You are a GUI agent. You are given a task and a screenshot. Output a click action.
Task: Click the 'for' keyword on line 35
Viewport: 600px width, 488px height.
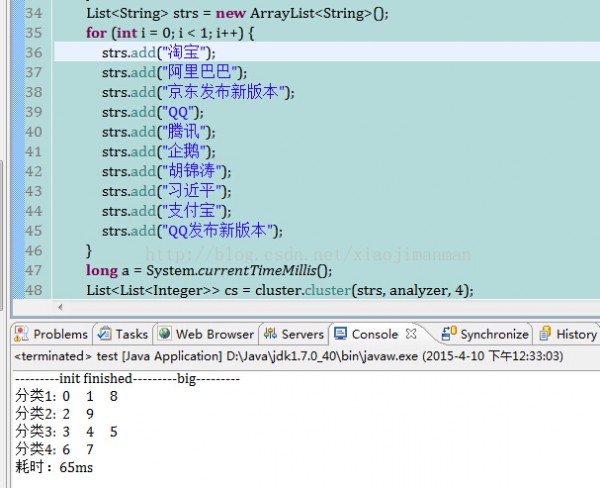tap(96, 33)
